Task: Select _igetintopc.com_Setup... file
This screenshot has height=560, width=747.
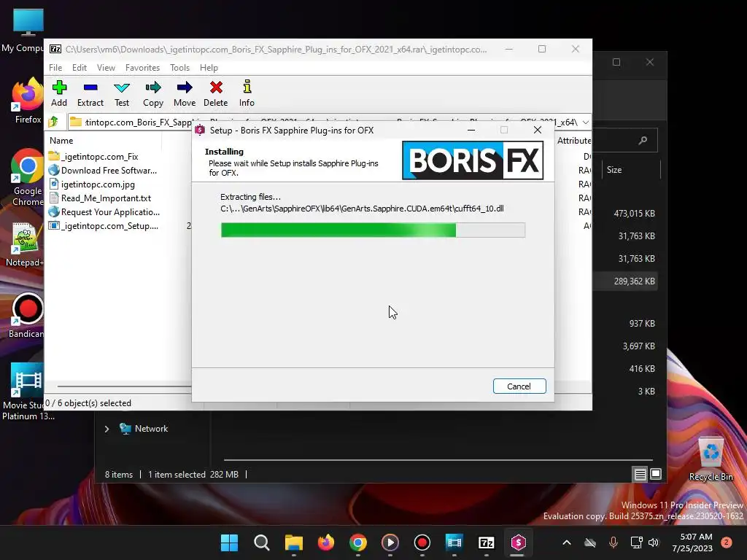Action: [104, 226]
